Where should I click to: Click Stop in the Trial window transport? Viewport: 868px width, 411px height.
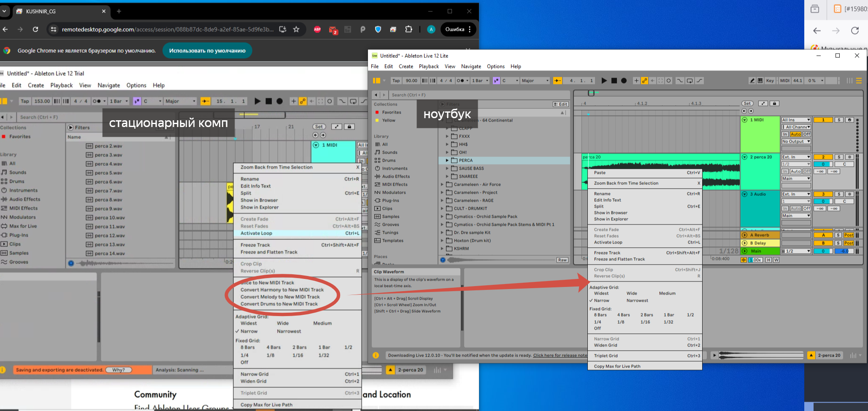[x=268, y=101]
